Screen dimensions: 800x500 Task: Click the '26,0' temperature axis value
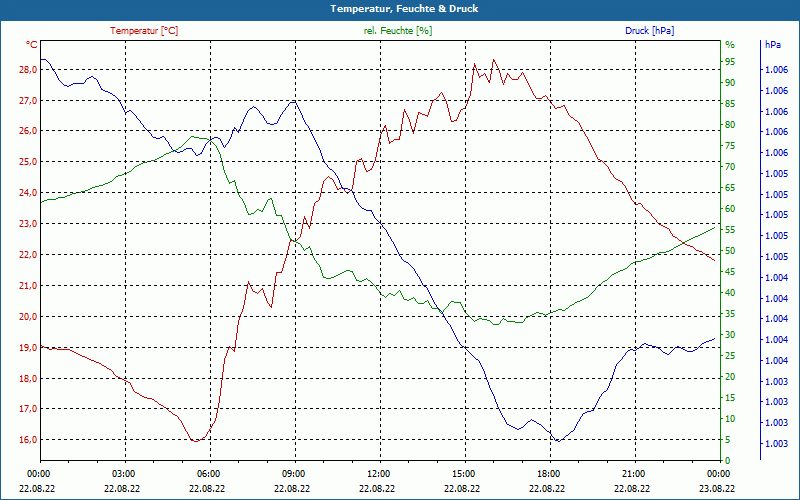28,131
